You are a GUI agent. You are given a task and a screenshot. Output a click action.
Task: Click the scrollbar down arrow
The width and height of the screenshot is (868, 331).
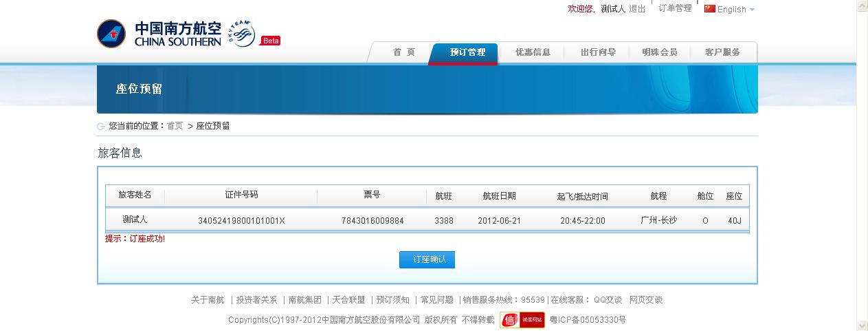pyautogui.click(x=862, y=325)
